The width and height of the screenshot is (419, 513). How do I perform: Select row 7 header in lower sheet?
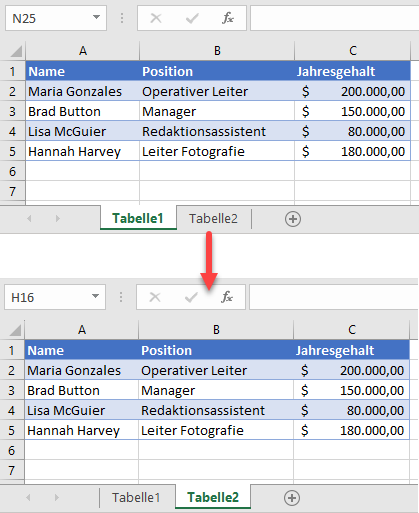12,470
